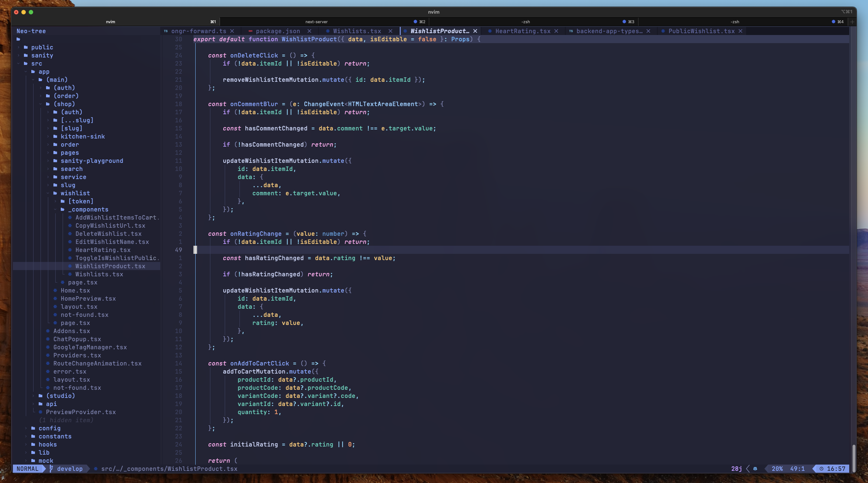
Task: Open DeleteWishlist.tsx from the file tree
Action: (108, 234)
